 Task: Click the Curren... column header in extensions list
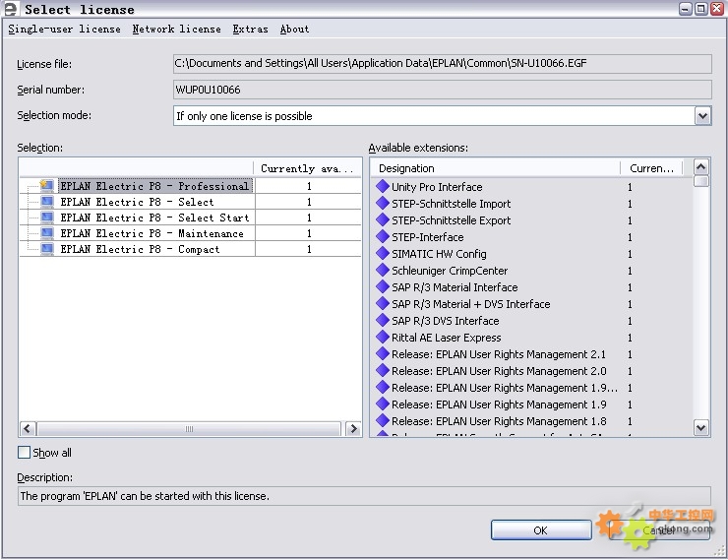tap(651, 168)
